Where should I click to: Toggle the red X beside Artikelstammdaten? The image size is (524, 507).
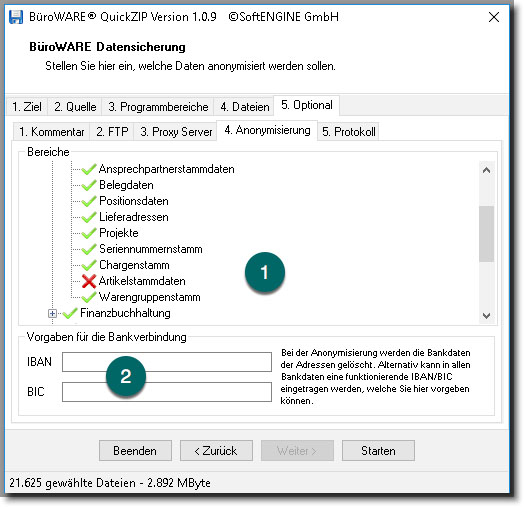pyautogui.click(x=89, y=281)
